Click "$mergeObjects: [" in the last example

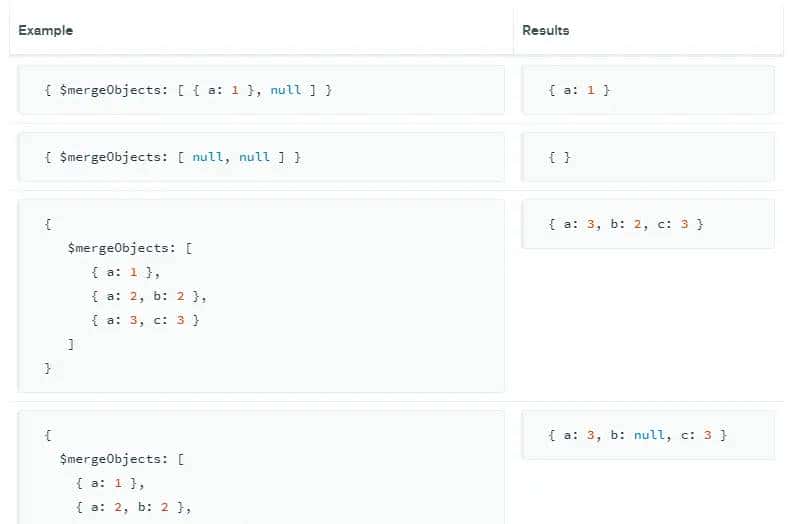pyautogui.click(x=121, y=459)
